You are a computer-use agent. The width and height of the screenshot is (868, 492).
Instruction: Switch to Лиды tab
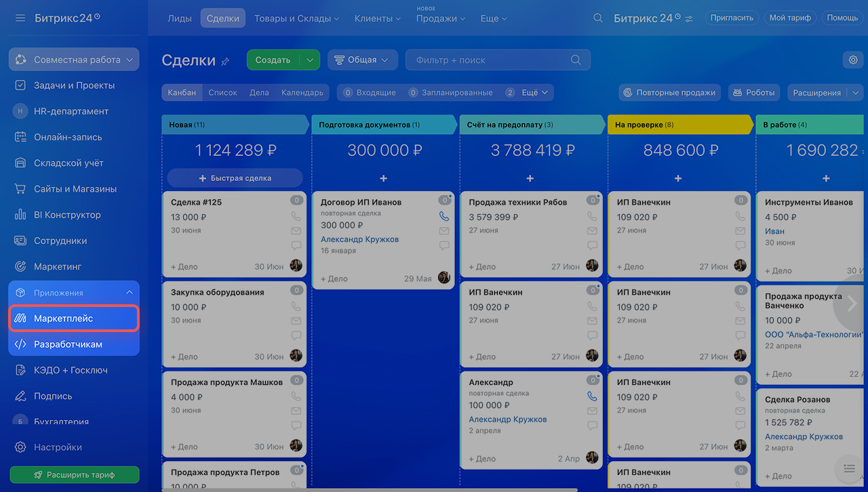(180, 18)
